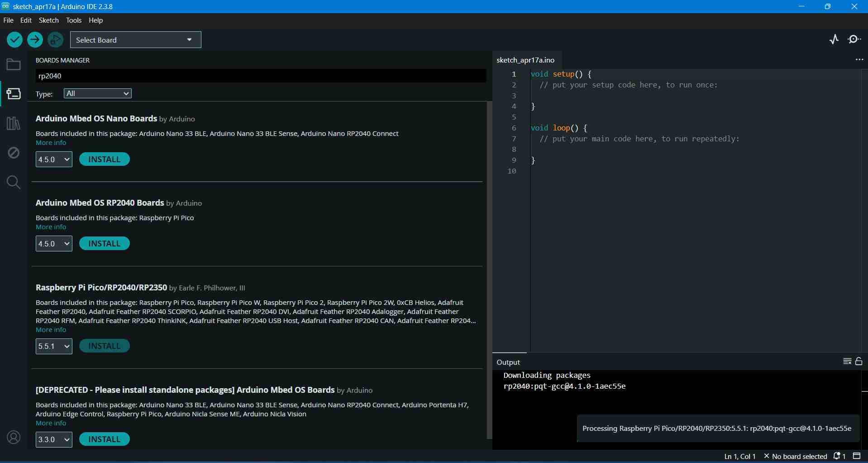Viewport: 868px width, 463px height.
Task: Open More info for Arduino Mbed OS RP2040 Boards
Action: 51,227
